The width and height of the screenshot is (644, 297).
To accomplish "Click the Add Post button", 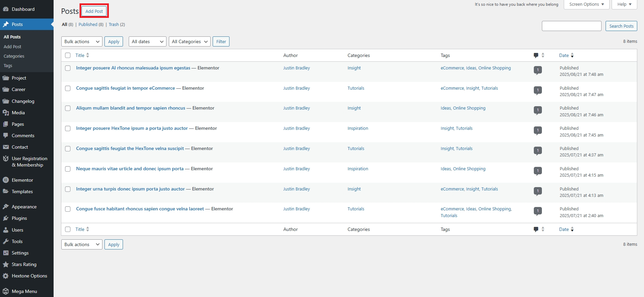I will 94,11.
